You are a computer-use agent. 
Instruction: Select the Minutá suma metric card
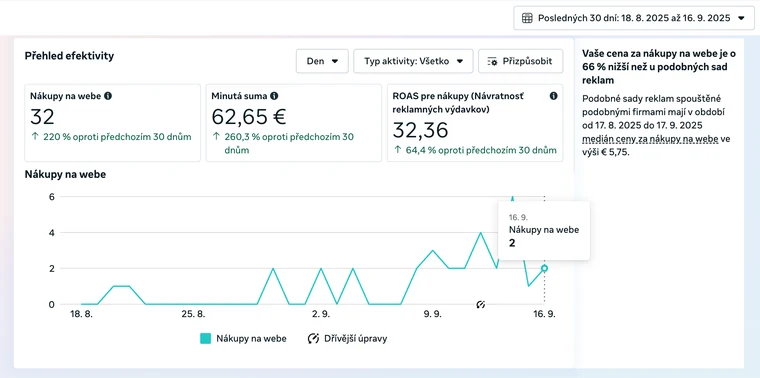[294, 123]
